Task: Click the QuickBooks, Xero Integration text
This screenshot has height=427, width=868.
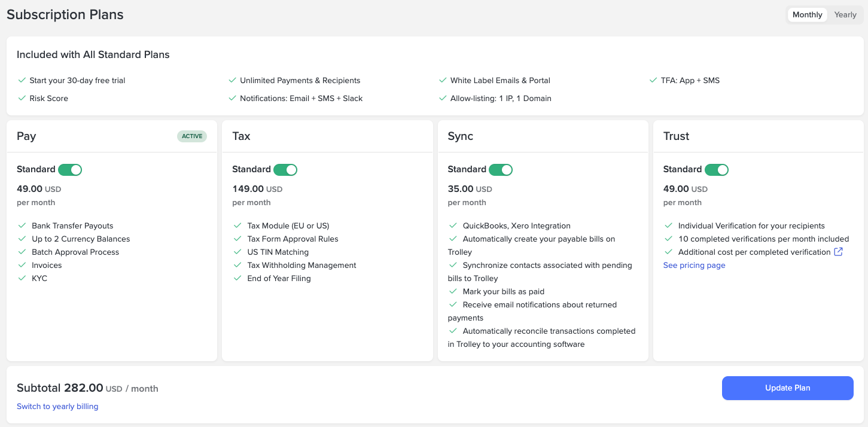Action: (517, 226)
